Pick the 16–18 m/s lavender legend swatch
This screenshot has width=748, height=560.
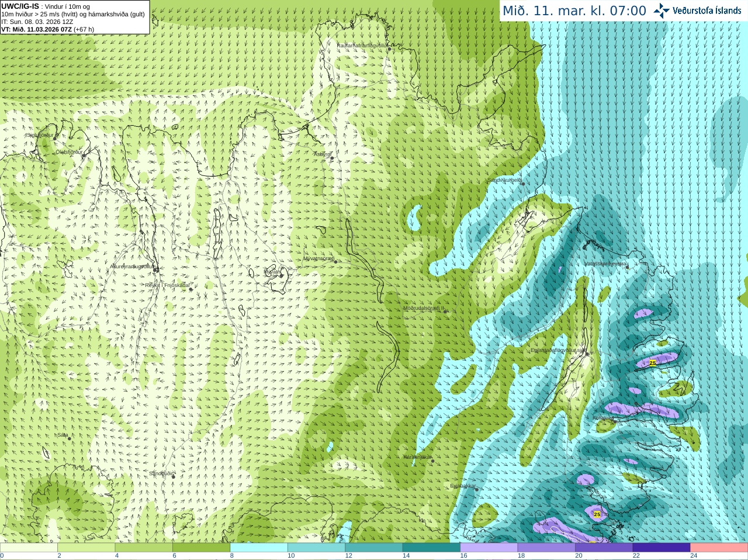tap(489, 548)
